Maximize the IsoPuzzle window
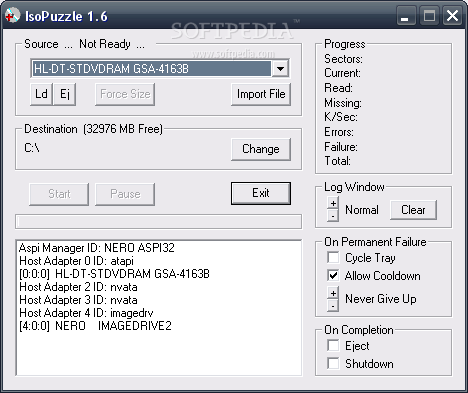The width and height of the screenshot is (468, 393). coord(429,16)
